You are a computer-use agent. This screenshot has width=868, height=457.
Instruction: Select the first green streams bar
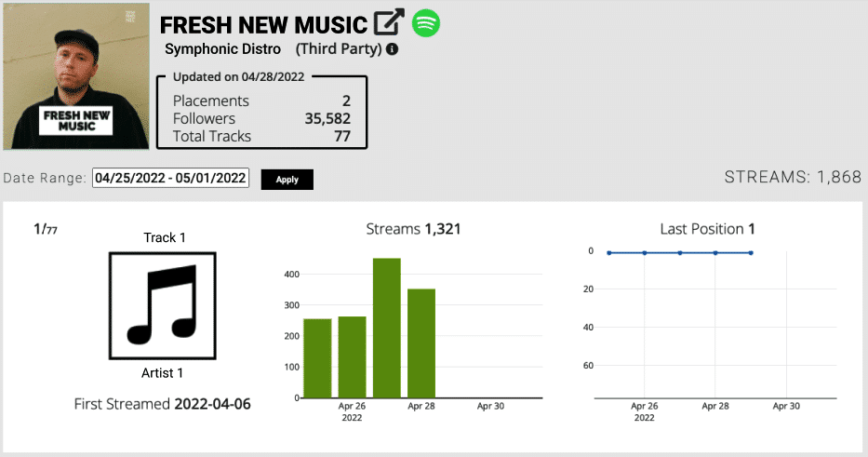[x=318, y=358]
